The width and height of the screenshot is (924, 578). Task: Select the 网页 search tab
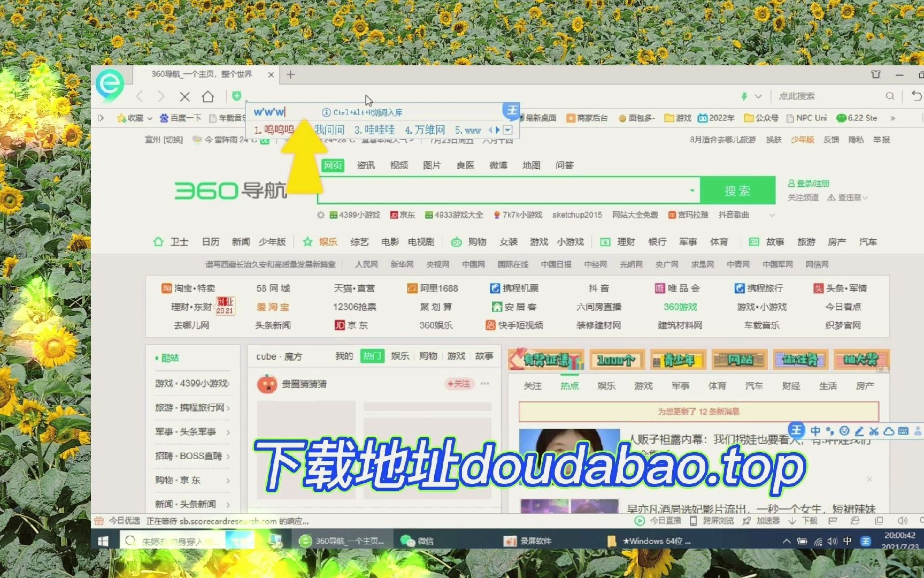pos(333,165)
